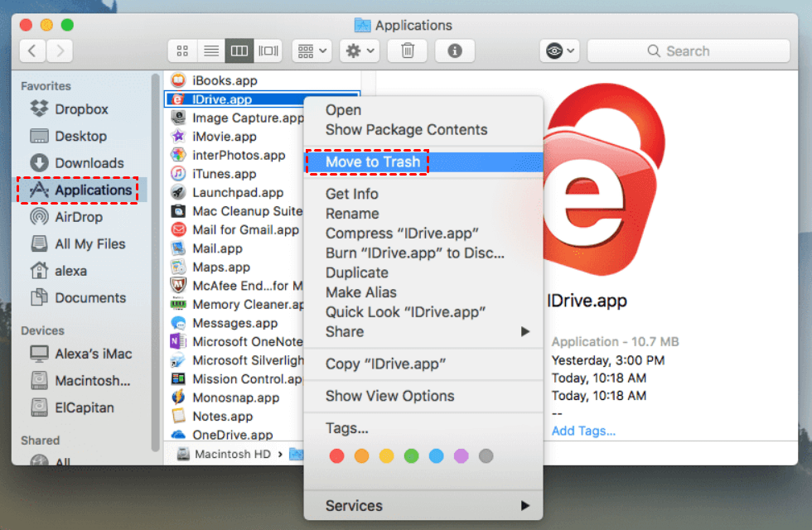Apply the yellow tag color
This screenshot has height=530, width=812.
coord(386,456)
